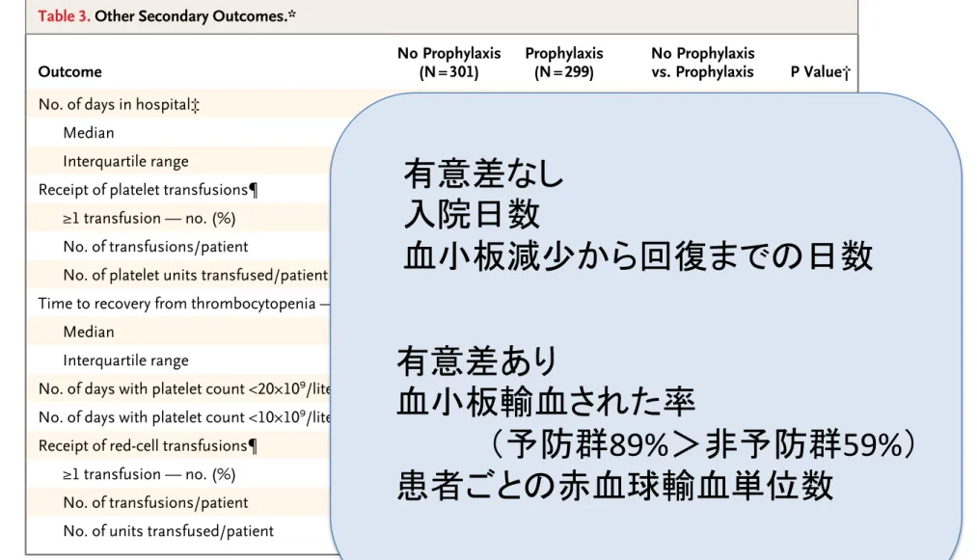
Task: Click '血小板輸血された率' text
Action: [x=546, y=402]
